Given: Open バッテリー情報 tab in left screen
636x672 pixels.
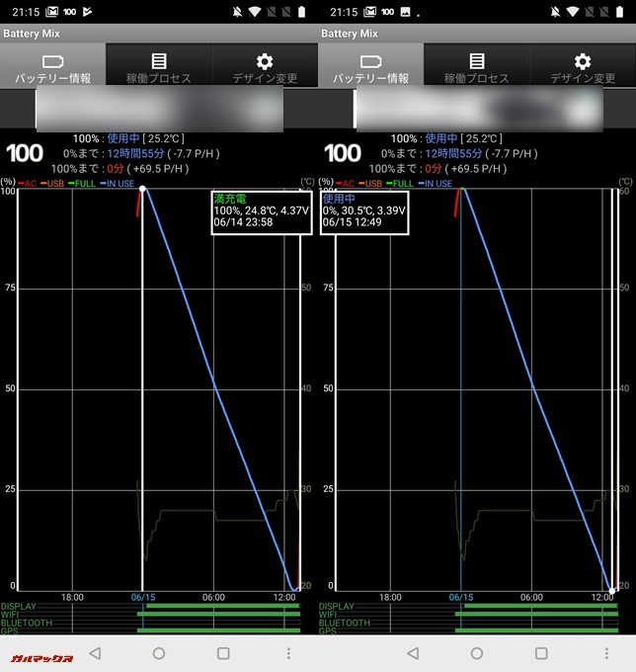Looking at the screenshot, I should [52, 66].
